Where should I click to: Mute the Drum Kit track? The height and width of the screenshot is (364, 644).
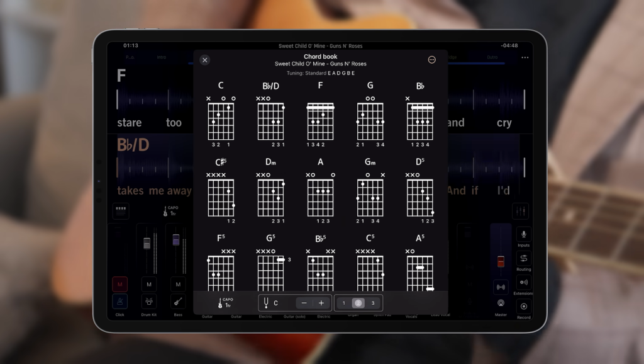[149, 284]
